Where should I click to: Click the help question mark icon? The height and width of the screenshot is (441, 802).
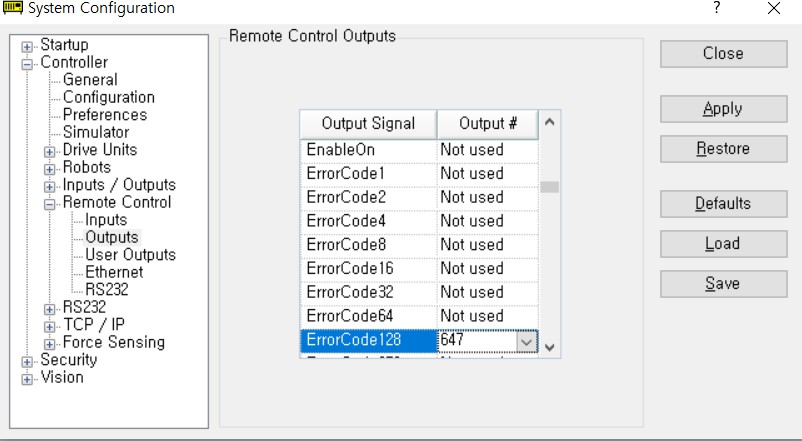pos(717,8)
